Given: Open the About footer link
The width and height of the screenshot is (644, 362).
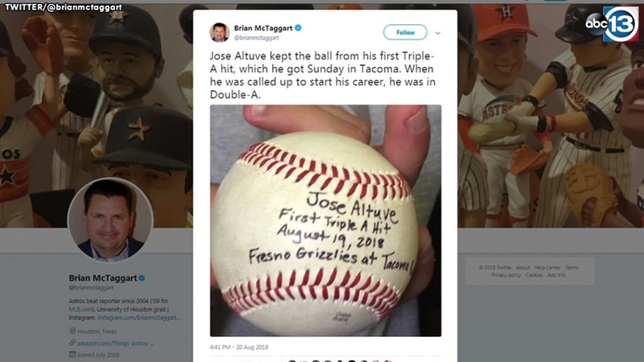Looking at the screenshot, I should click(522, 268).
